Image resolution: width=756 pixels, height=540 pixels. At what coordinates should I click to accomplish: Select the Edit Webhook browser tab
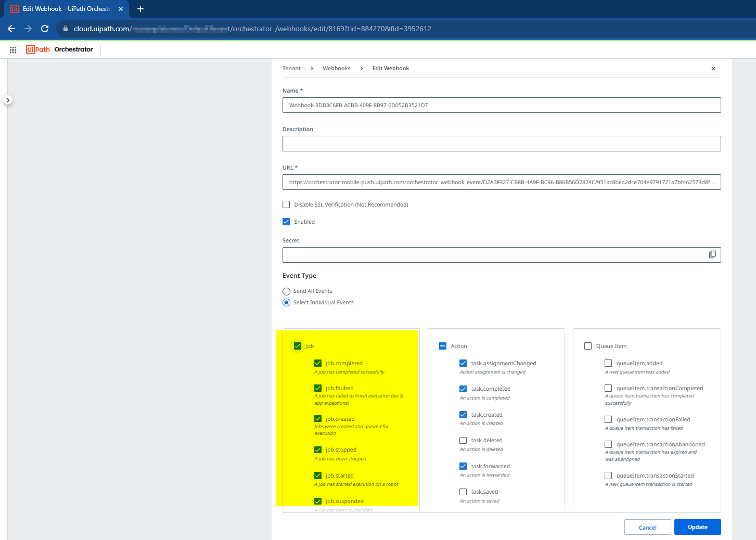click(x=67, y=9)
